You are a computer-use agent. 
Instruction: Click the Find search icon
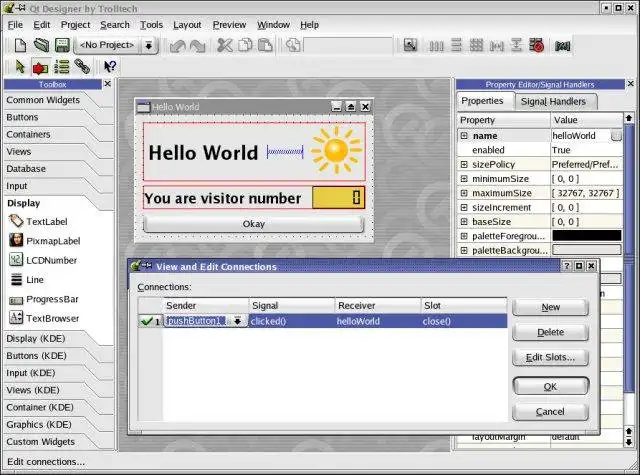pos(293,45)
